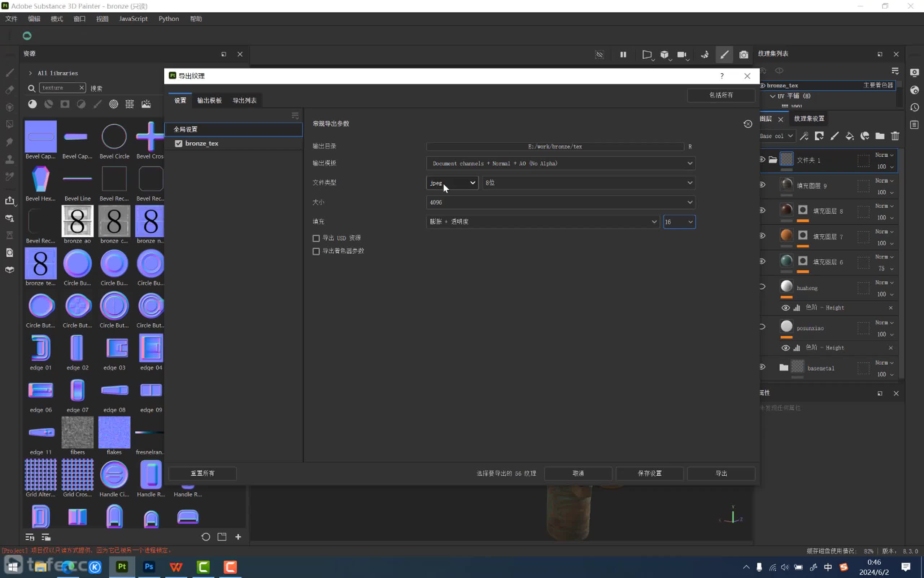924x578 pixels.
Task: Uncheck the bronze_tex texture set checkbox
Action: tap(178, 143)
